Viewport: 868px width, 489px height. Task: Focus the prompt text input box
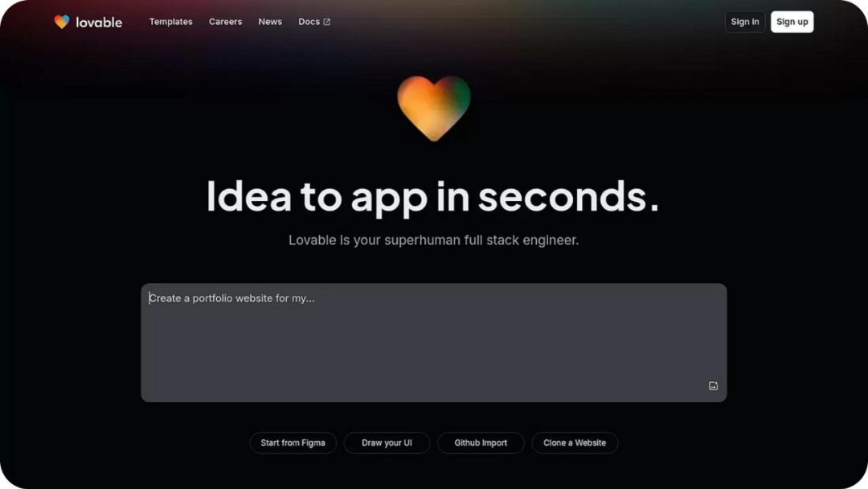(x=433, y=343)
